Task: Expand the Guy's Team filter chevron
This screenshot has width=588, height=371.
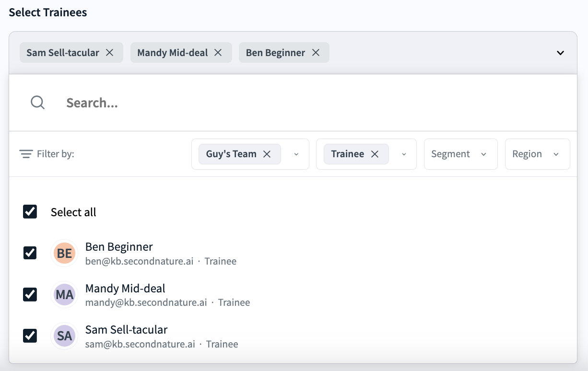Action: click(296, 154)
